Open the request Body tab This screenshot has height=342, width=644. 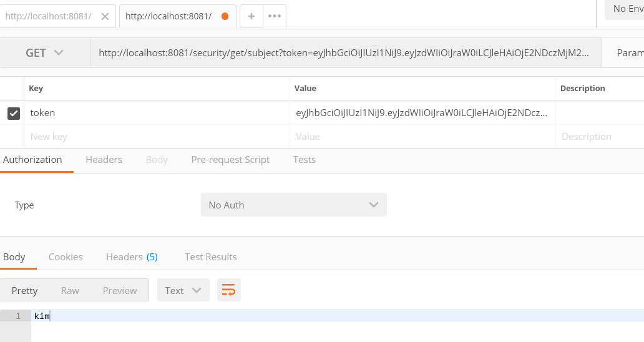click(157, 160)
